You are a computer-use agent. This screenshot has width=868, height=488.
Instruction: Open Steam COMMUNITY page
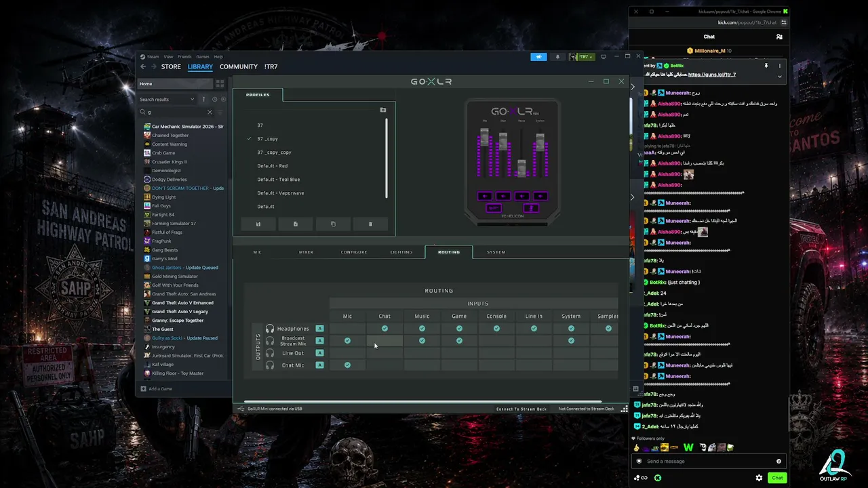[x=239, y=66]
